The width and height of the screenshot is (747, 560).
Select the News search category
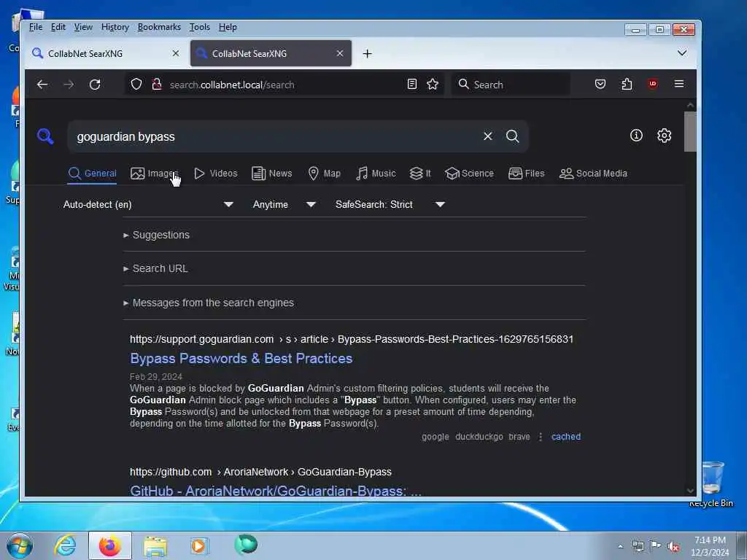[271, 174]
